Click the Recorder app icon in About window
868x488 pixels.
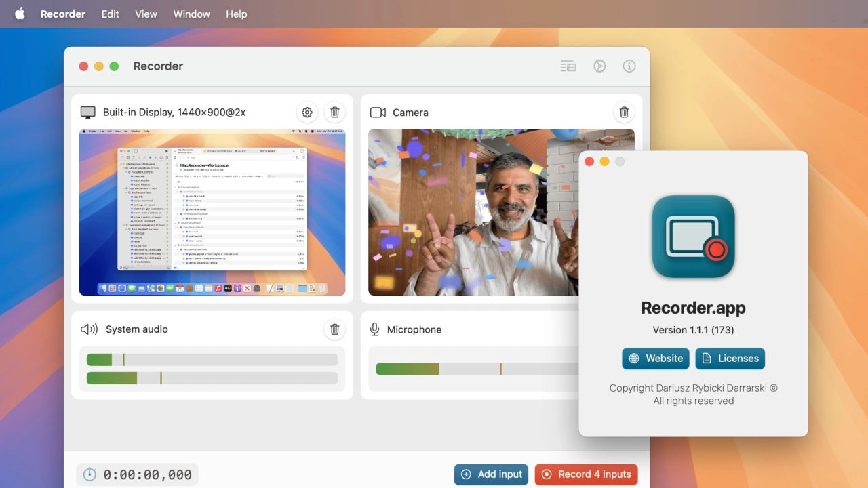click(x=693, y=237)
